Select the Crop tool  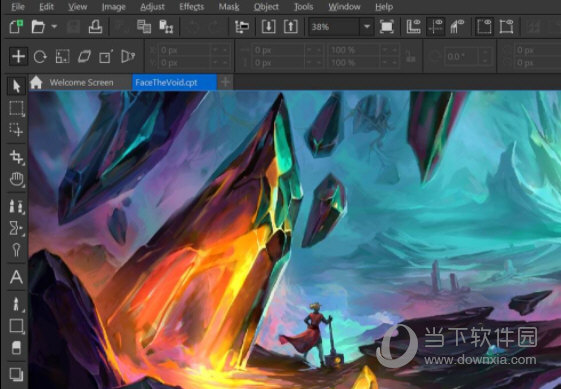tap(16, 157)
